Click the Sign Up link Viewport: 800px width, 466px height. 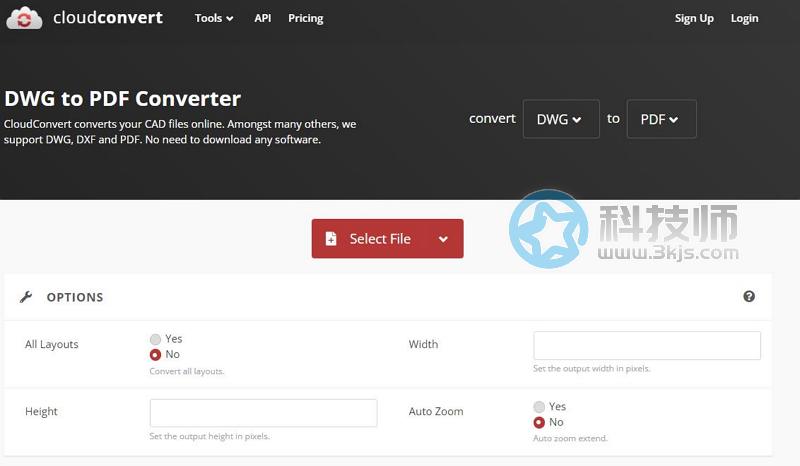pyautogui.click(x=694, y=18)
